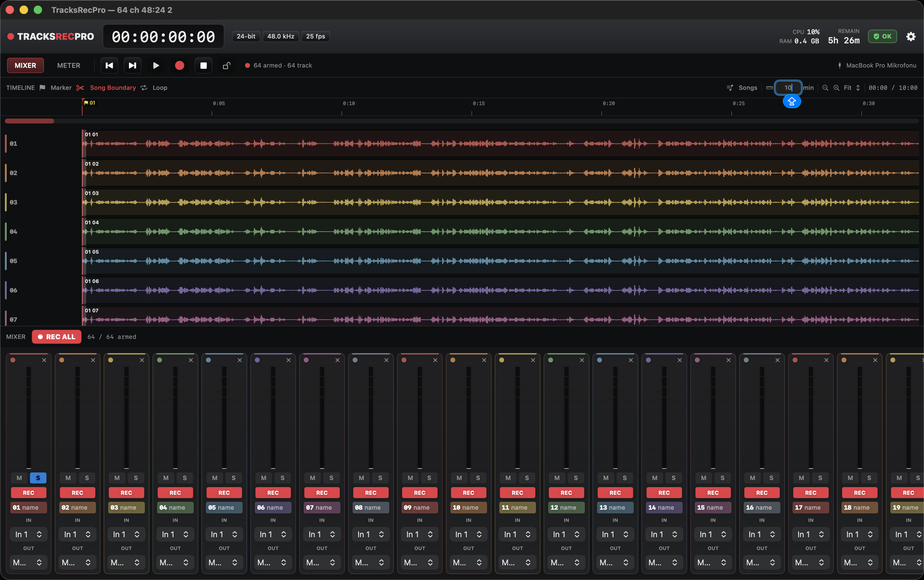This screenshot has width=924, height=580.
Task: Disarm the REC button on channel 09
Action: point(420,493)
